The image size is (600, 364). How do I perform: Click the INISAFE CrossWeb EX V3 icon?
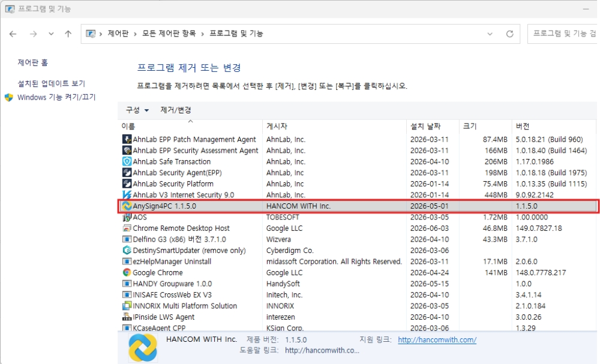127,294
